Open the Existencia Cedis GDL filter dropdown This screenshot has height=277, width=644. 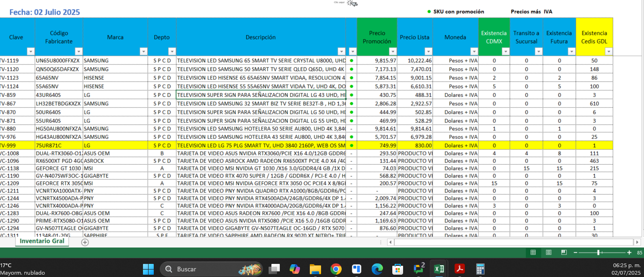608,51
